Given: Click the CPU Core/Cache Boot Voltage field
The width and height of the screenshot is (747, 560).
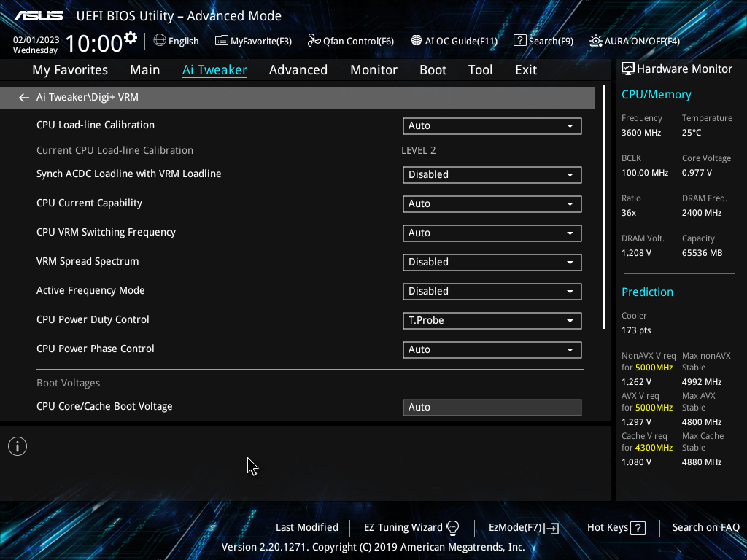Looking at the screenshot, I should point(492,407).
